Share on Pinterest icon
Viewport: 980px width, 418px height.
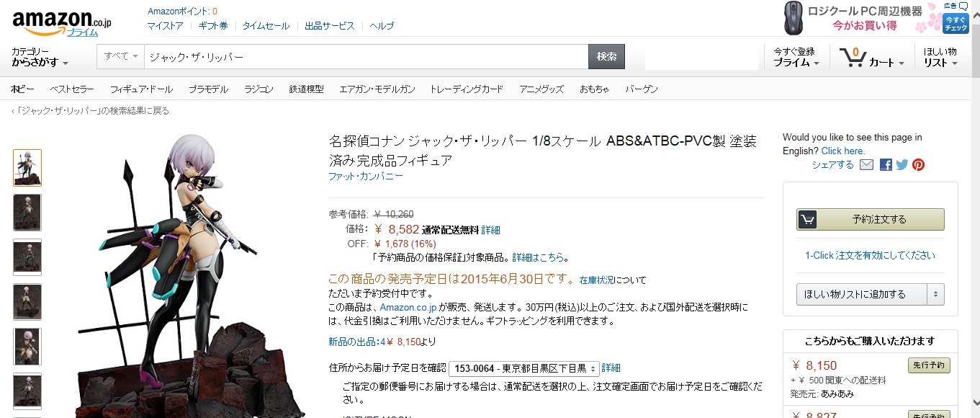pyautogui.click(x=918, y=165)
